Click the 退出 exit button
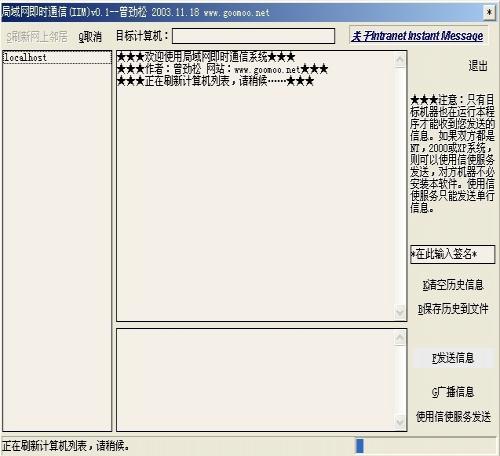The height and width of the screenshot is (456, 500). coord(478,66)
